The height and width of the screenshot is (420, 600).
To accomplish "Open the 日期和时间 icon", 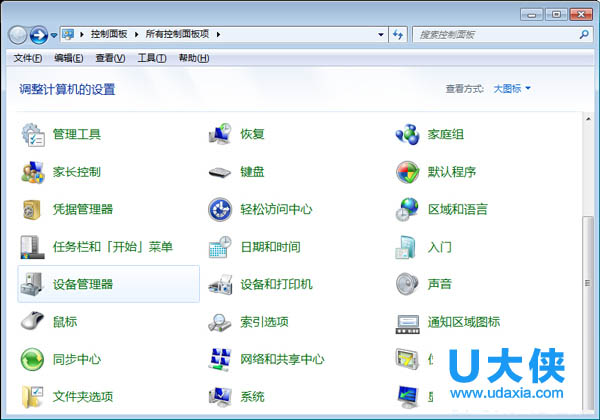I will [221, 247].
